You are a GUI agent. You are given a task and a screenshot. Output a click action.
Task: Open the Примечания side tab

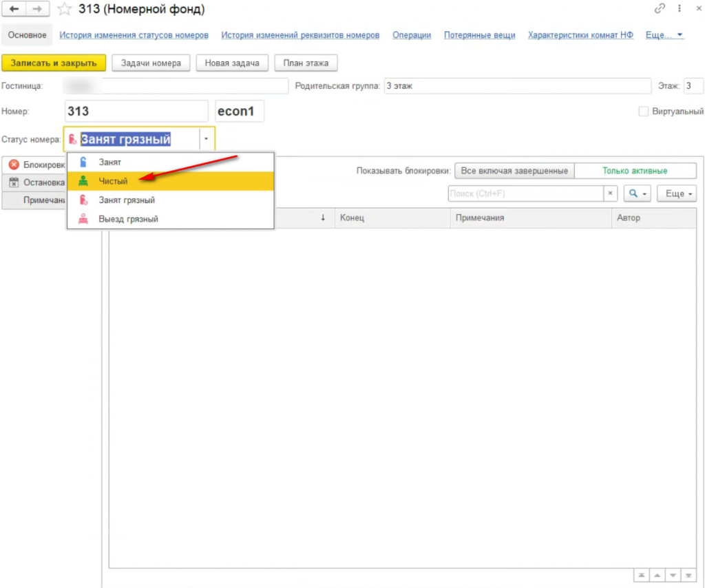coord(34,200)
